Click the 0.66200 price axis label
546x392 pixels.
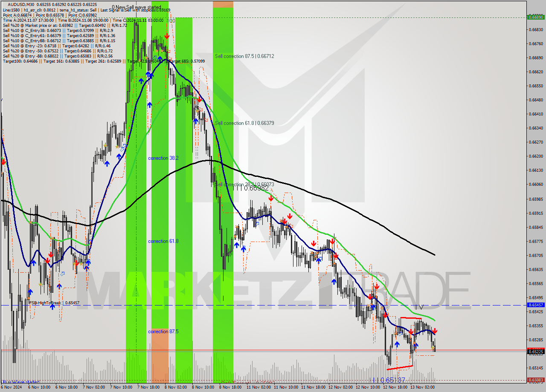pos(536,156)
